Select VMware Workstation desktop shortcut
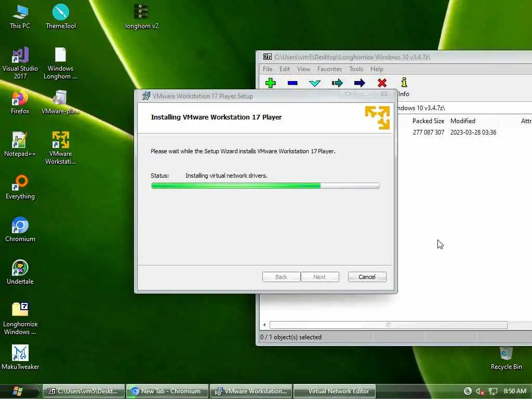This screenshot has width=532, height=399. [x=60, y=148]
